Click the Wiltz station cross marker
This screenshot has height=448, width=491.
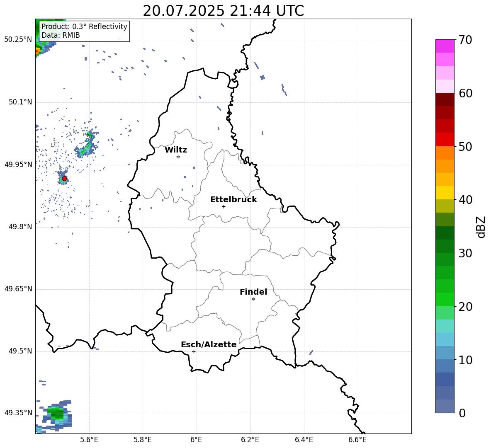click(178, 157)
